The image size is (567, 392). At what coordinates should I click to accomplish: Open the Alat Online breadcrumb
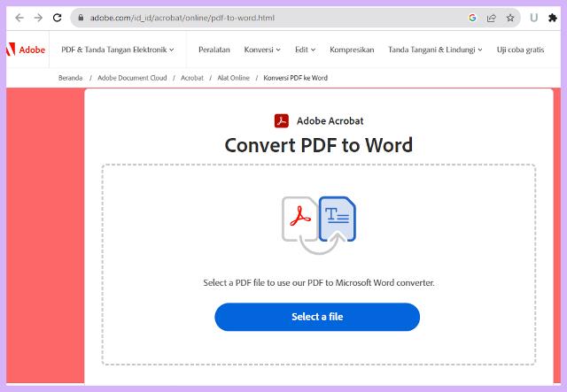(233, 78)
